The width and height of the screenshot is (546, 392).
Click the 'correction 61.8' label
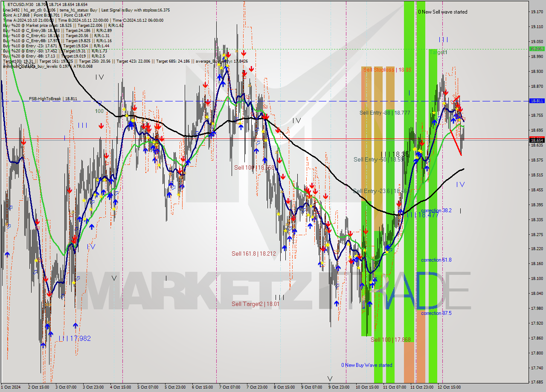(436, 260)
